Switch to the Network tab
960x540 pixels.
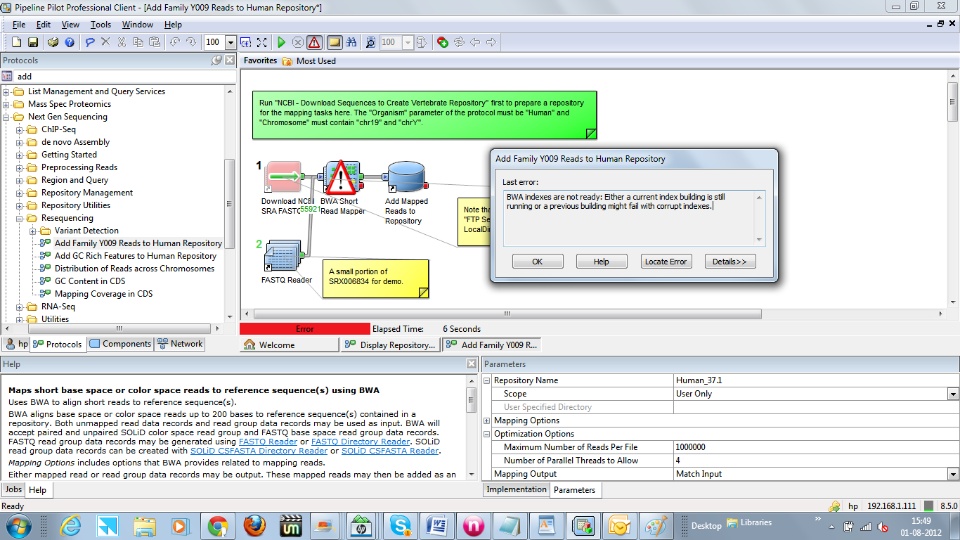coord(180,344)
